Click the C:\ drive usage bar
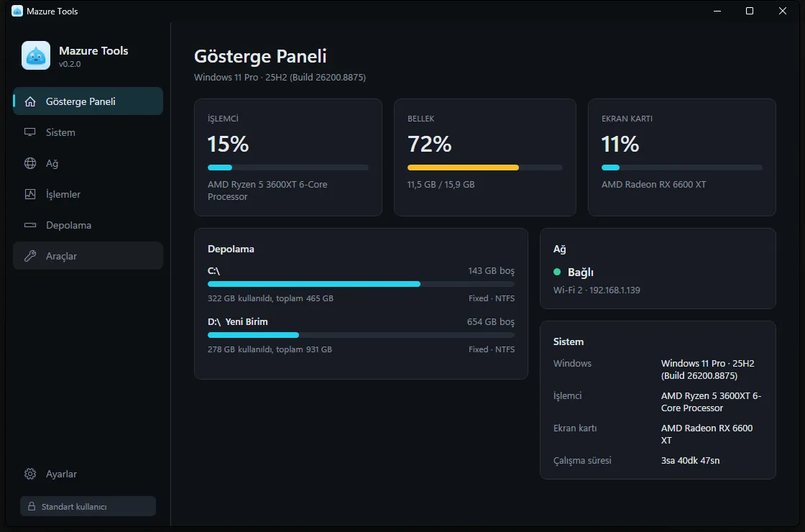Image resolution: width=805 pixels, height=532 pixels. click(x=361, y=284)
